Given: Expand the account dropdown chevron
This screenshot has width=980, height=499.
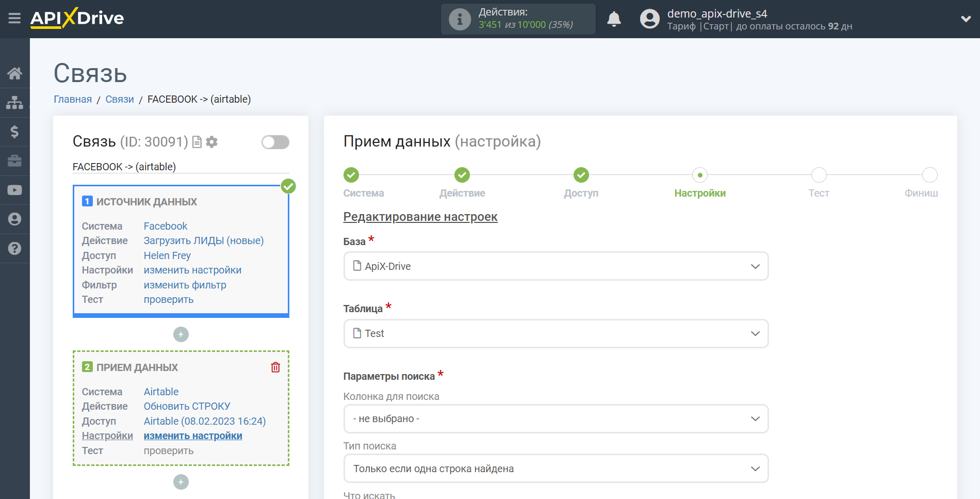Looking at the screenshot, I should (966, 19).
